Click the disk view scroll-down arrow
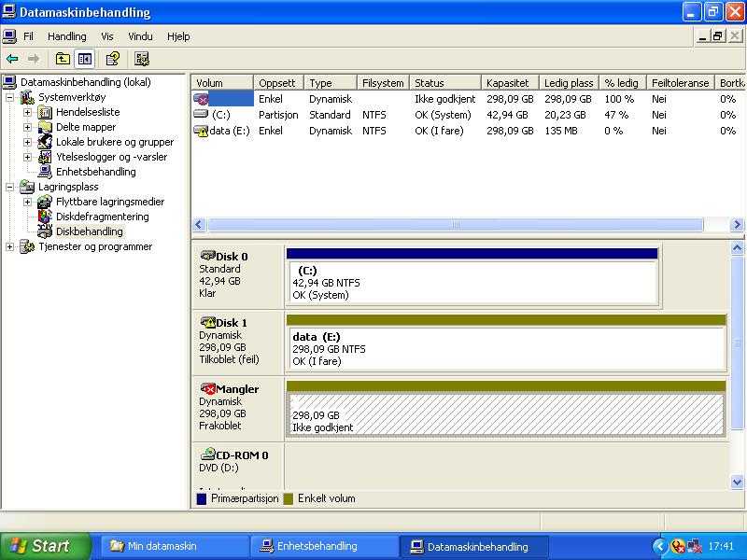 point(737,482)
